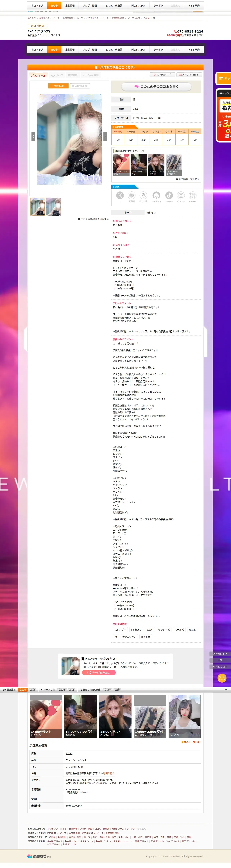
Task: Open the ほしい物 Amazon wishlist icon
Action: point(143,195)
